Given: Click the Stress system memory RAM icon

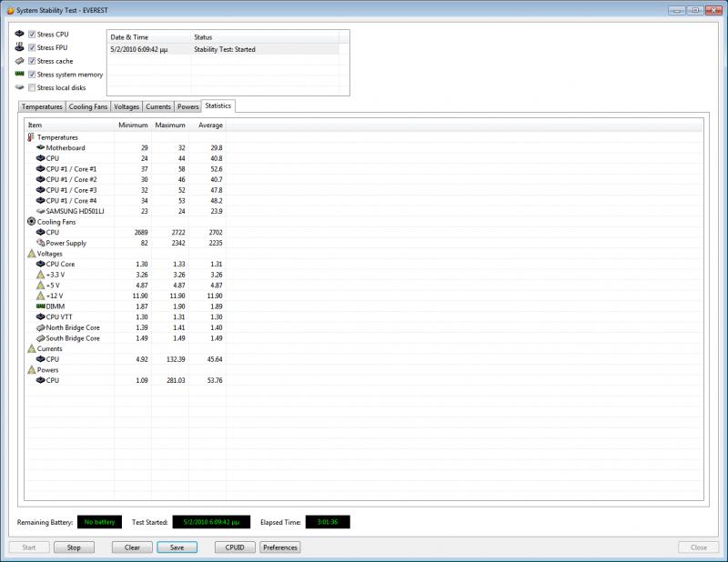Looking at the screenshot, I should point(19,74).
